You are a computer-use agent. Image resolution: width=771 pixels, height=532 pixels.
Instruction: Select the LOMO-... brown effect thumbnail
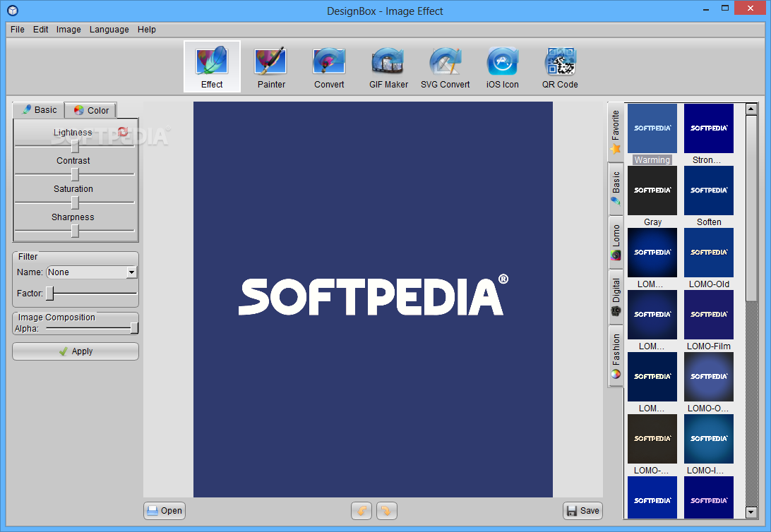[652, 439]
